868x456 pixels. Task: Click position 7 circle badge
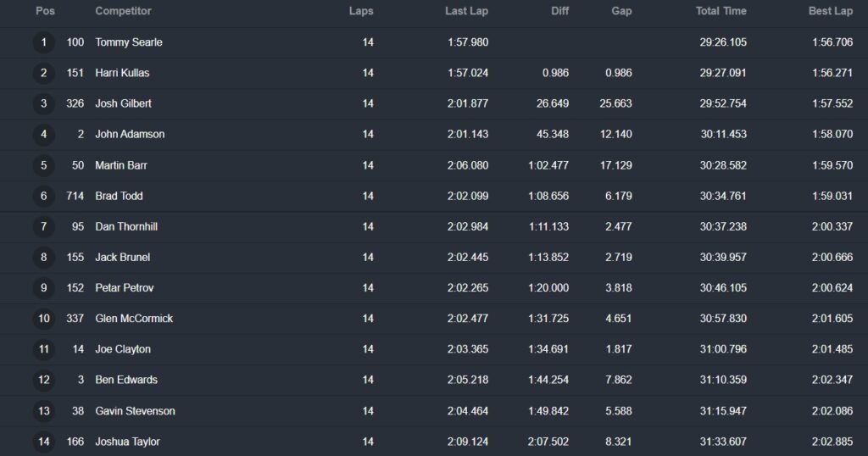(44, 226)
